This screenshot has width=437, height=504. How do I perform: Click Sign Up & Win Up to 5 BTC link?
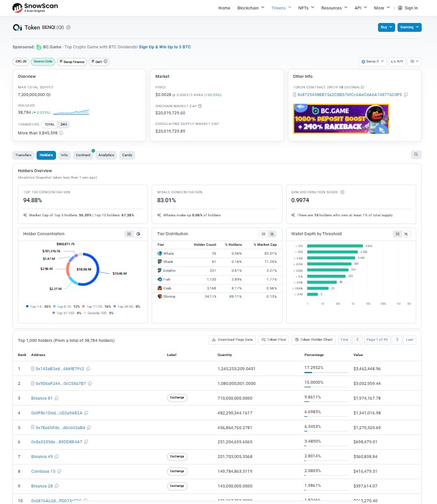click(x=165, y=47)
